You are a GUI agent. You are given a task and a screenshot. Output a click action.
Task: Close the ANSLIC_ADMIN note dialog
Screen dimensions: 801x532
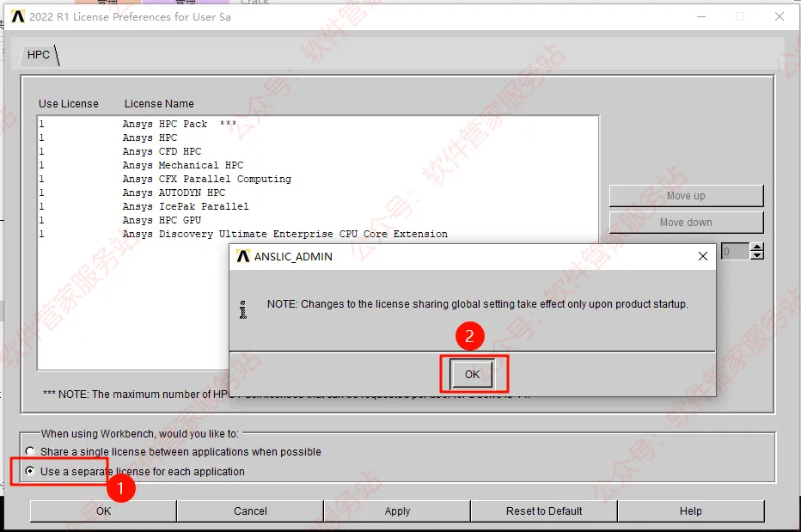(703, 256)
